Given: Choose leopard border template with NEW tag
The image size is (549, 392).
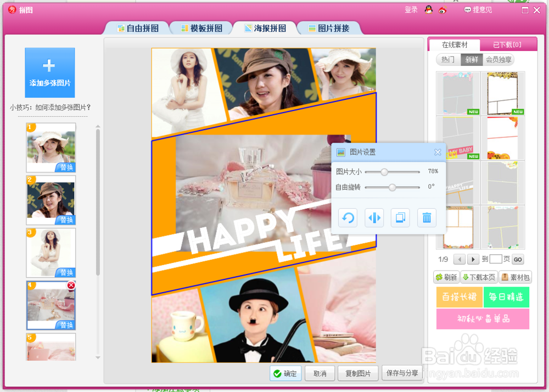Looking at the screenshot, I should click(503, 93).
